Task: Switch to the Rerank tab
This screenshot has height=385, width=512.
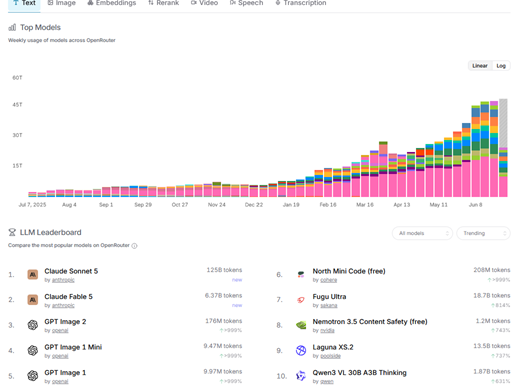Action: click(163, 3)
